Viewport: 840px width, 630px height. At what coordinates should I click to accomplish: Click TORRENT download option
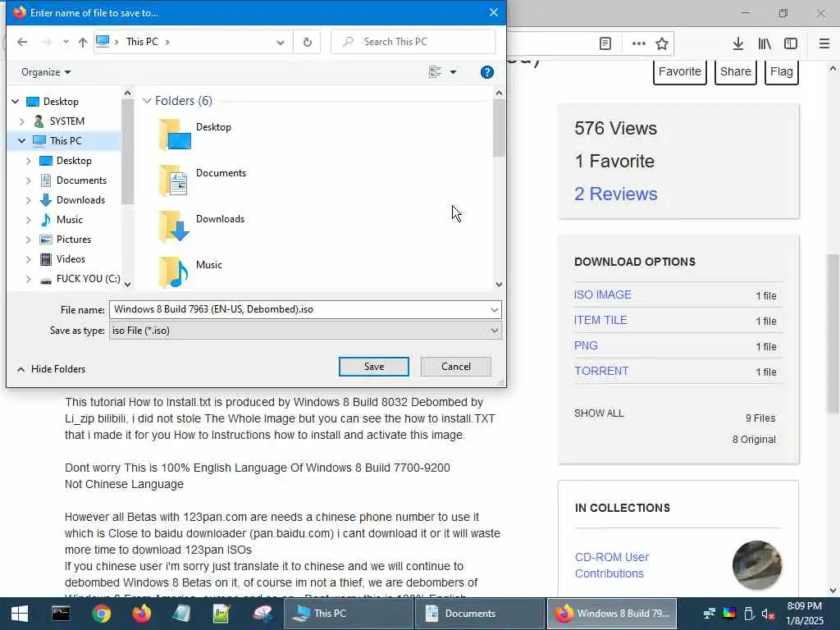tap(601, 371)
